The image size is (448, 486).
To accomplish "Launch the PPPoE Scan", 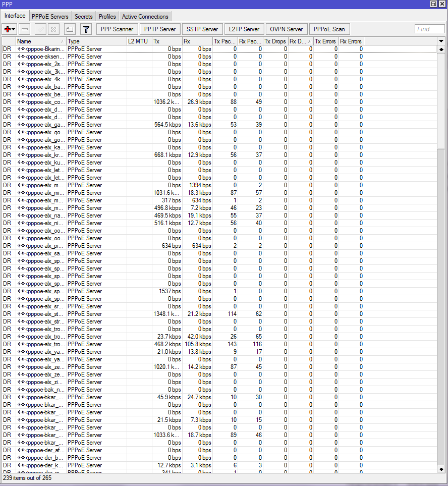I will (x=329, y=29).
